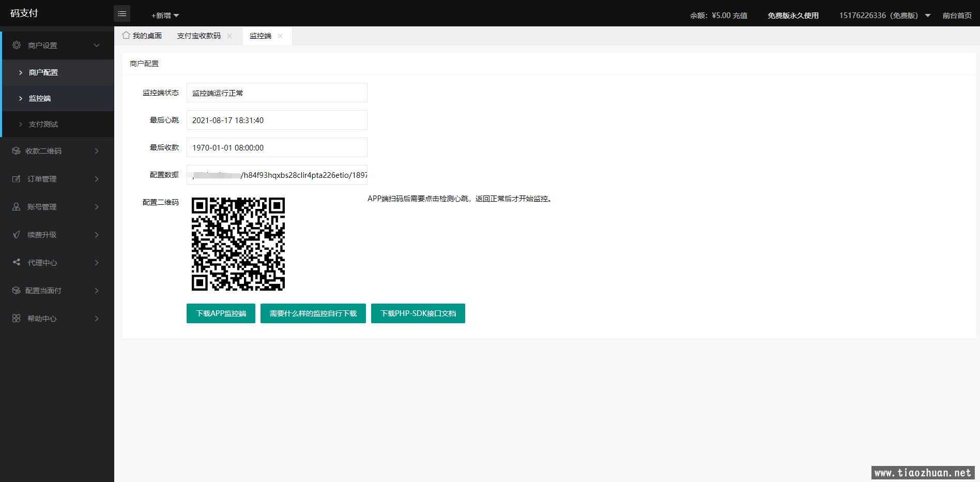Click the 商户配置 panel heading text
980x482 pixels.
144,64
